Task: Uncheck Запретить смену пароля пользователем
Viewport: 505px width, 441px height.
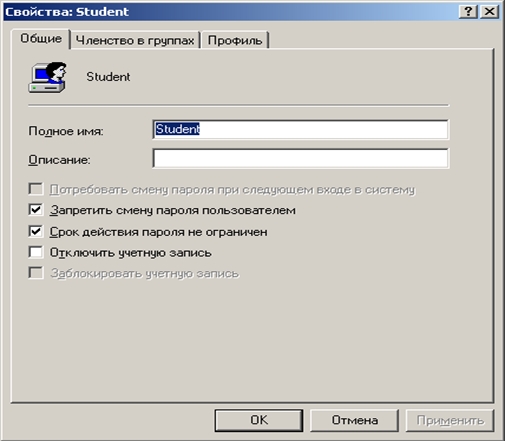Action: 36,210
